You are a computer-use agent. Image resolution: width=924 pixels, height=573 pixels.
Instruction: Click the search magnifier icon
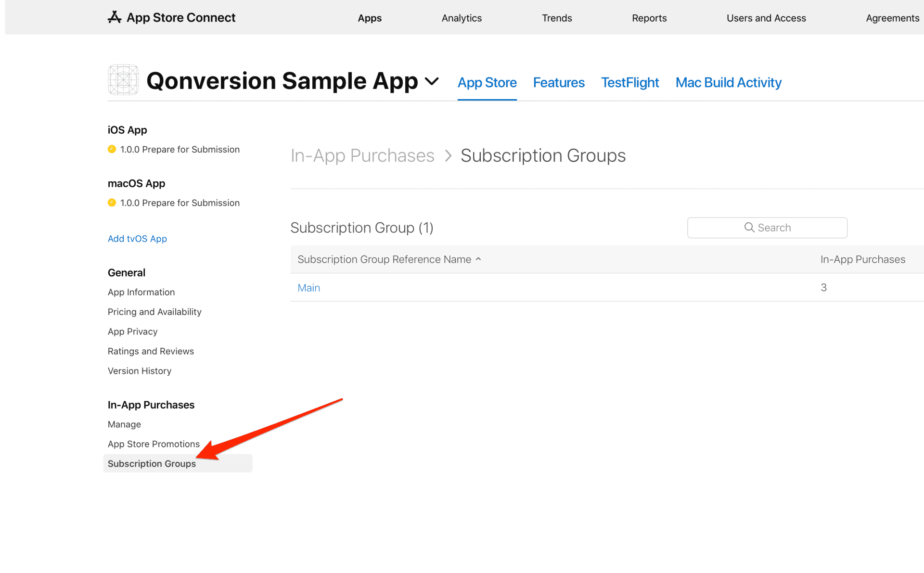[749, 228]
